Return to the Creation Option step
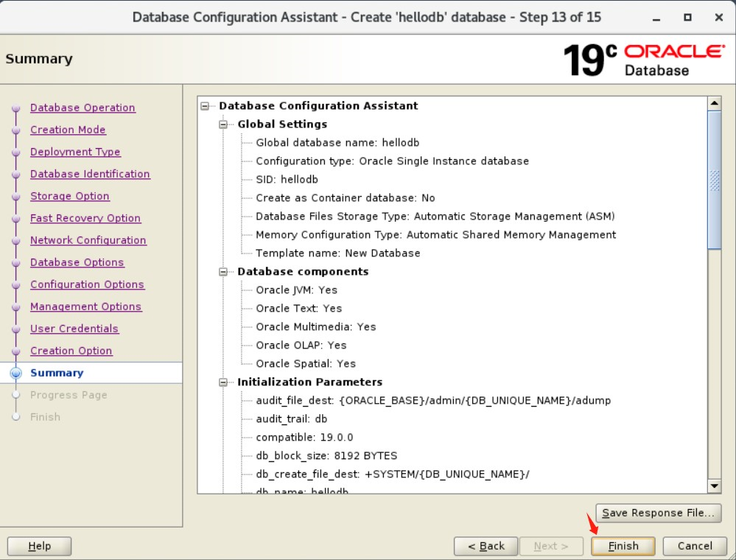This screenshot has width=736, height=560. click(x=71, y=350)
